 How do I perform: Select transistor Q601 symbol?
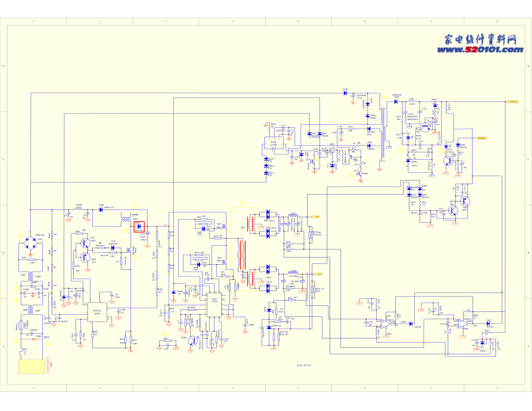pyautogui.click(x=85, y=243)
